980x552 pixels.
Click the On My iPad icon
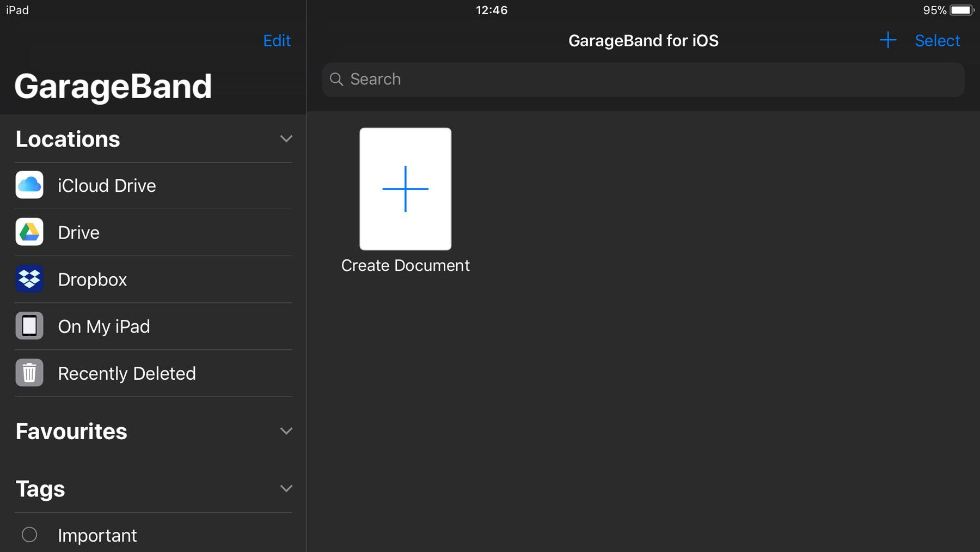(29, 326)
